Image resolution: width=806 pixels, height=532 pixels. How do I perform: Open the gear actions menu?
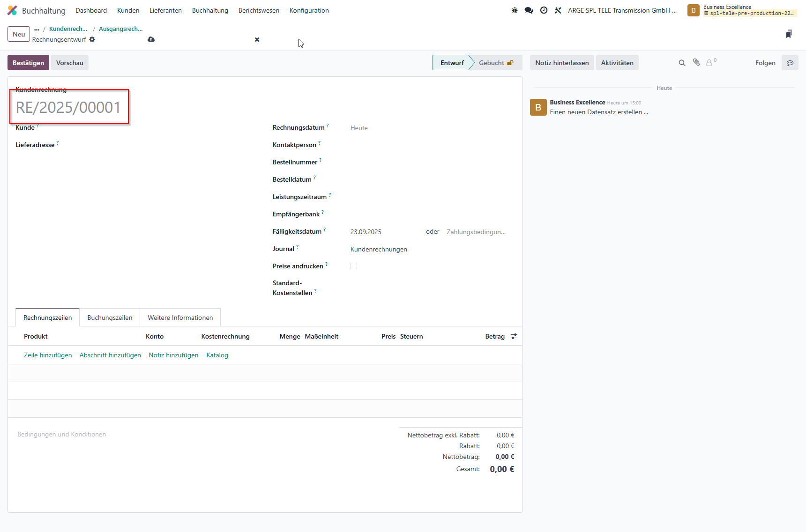coord(92,39)
